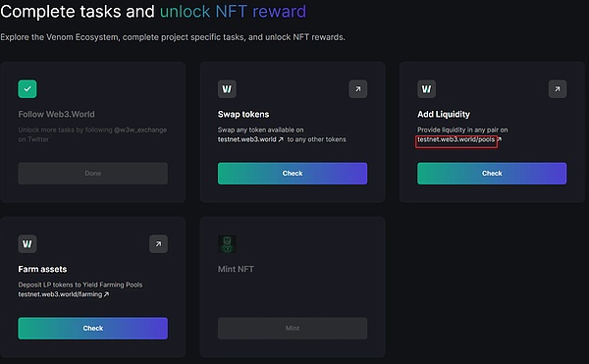Screen dimensions: 589x364
Task: Open external arrow icon on Add Liquidity card
Action: point(558,89)
